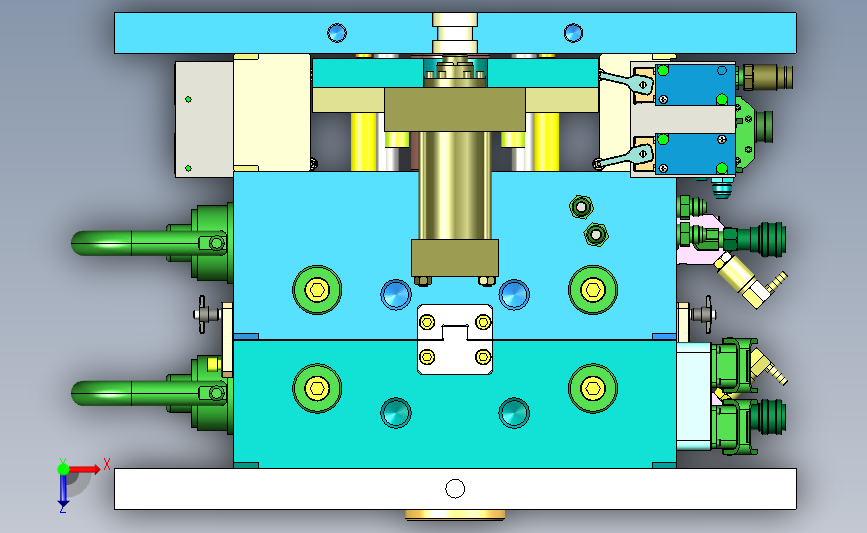Pick the right blue hole in the top clamping plate

point(573,33)
